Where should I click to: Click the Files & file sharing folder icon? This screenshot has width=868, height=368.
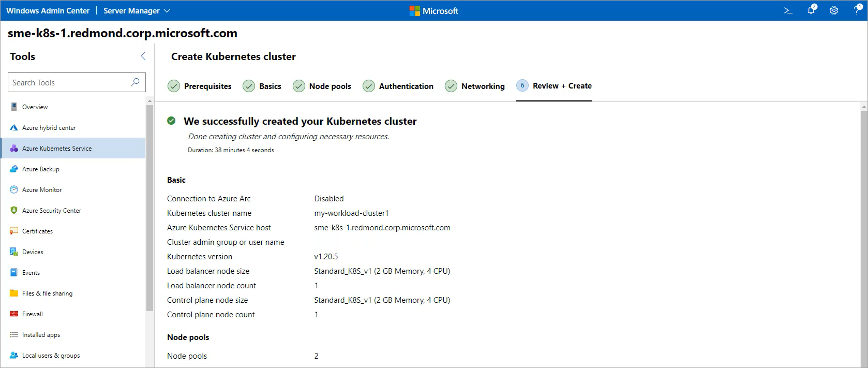point(14,293)
